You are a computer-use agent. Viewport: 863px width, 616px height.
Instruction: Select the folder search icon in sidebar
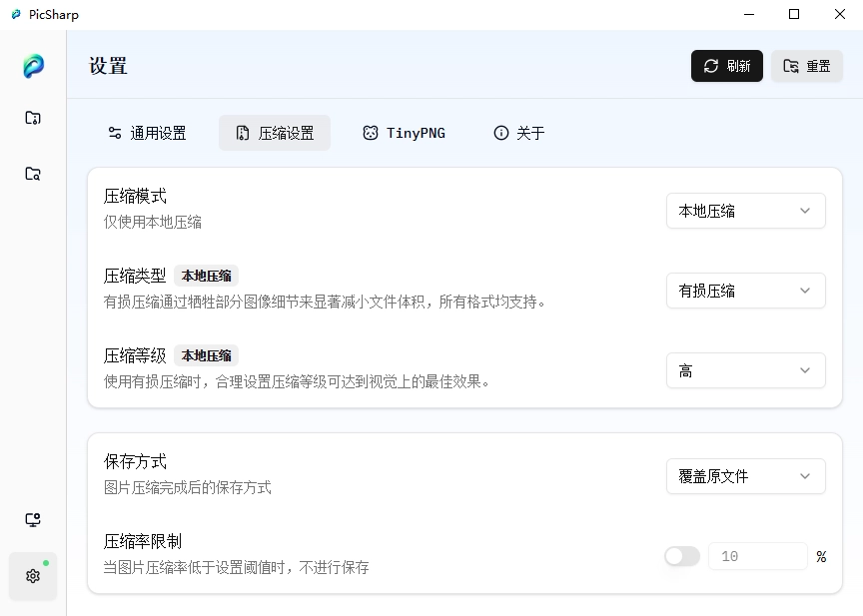coord(33,173)
